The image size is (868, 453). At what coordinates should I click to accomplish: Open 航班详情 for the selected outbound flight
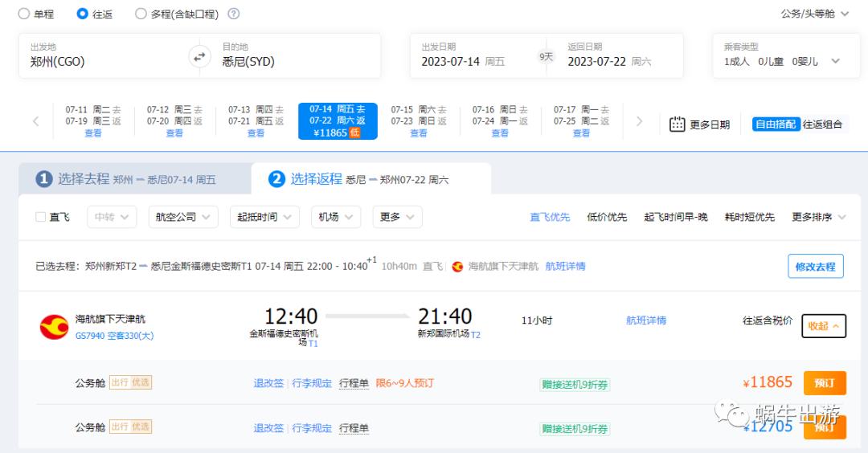click(565, 266)
